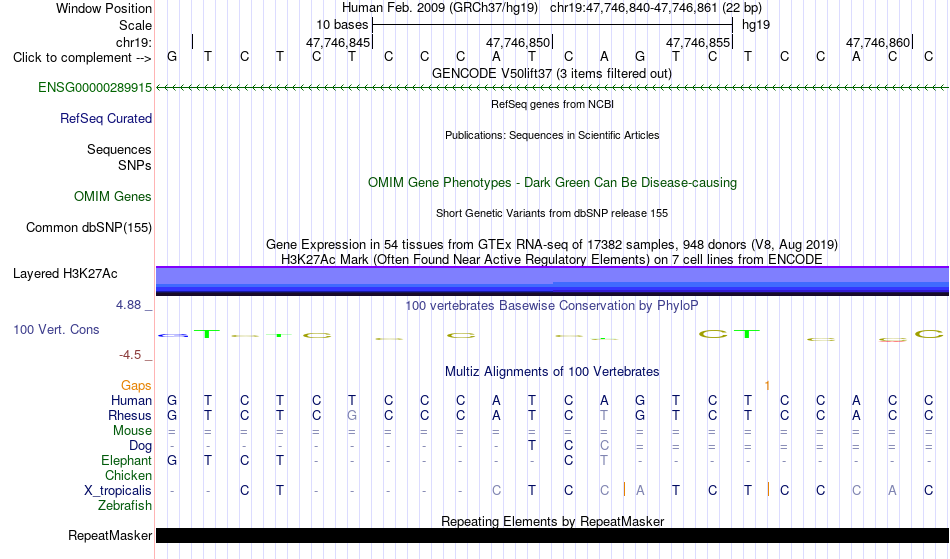Image resolution: width=950 pixels, height=559 pixels.
Task: Click 'Publications: Sequences in Scientific Articles' title
Action: pos(552,135)
